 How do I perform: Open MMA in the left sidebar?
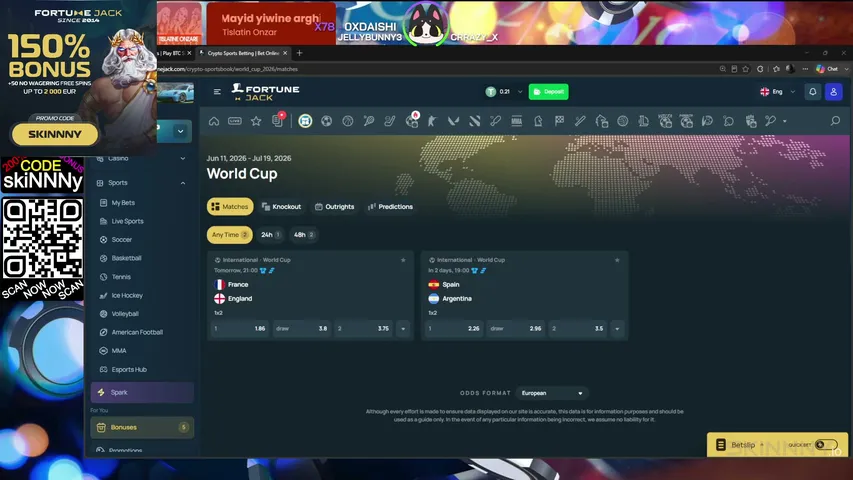pos(119,350)
